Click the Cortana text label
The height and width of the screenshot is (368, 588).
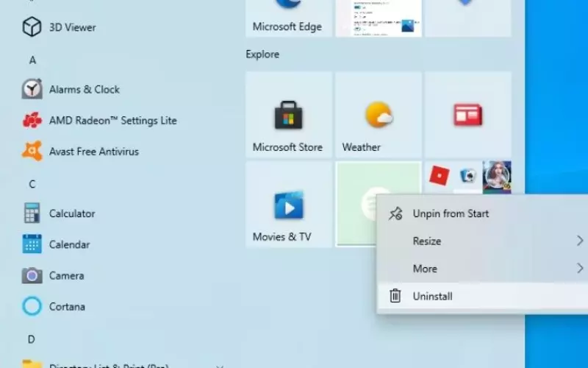67,306
